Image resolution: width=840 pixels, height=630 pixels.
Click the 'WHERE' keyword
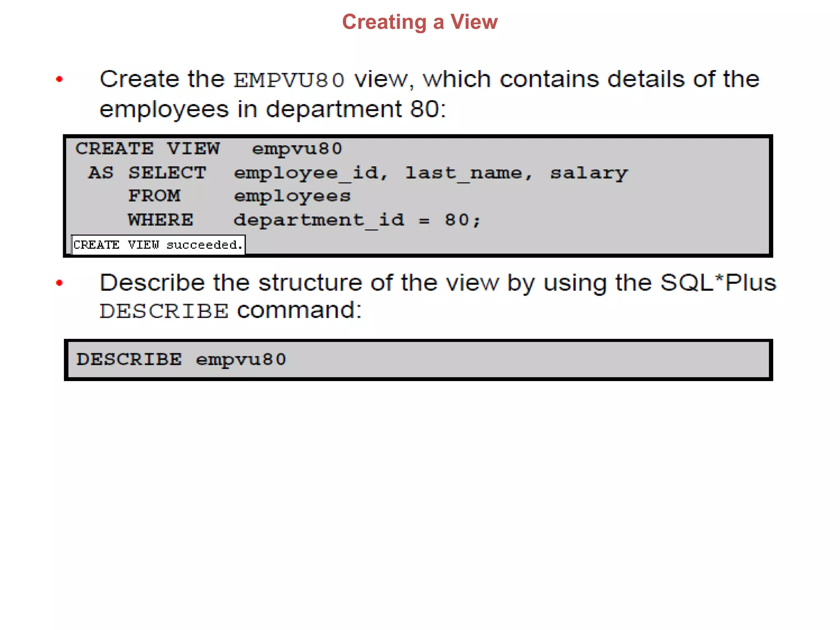[160, 220]
